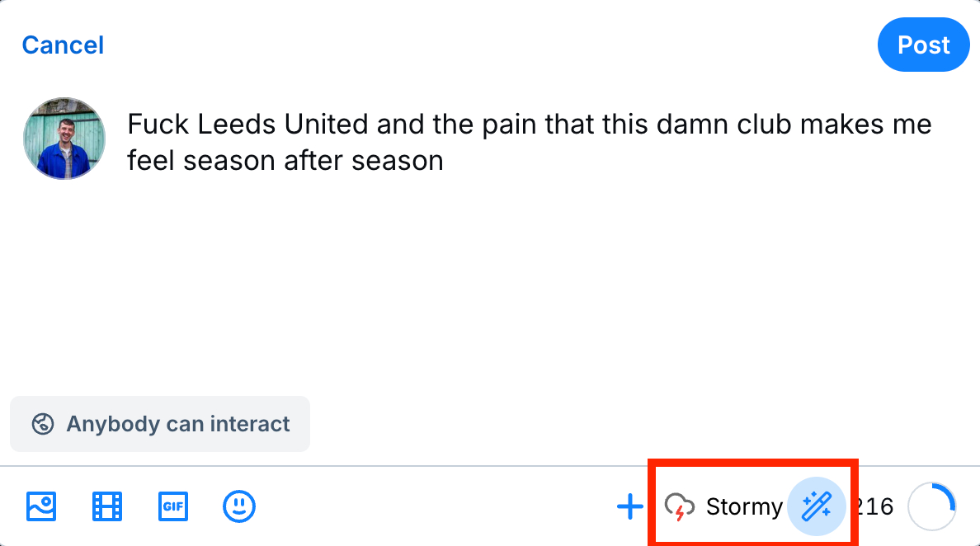
Task: Click the magic wand sparkle icon
Action: [x=817, y=506]
